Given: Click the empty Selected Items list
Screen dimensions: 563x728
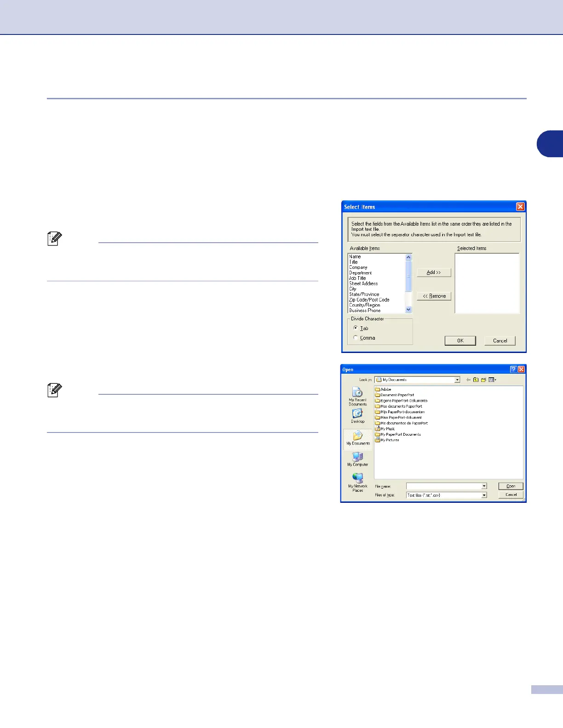Looking at the screenshot, I should pyautogui.click(x=487, y=284).
